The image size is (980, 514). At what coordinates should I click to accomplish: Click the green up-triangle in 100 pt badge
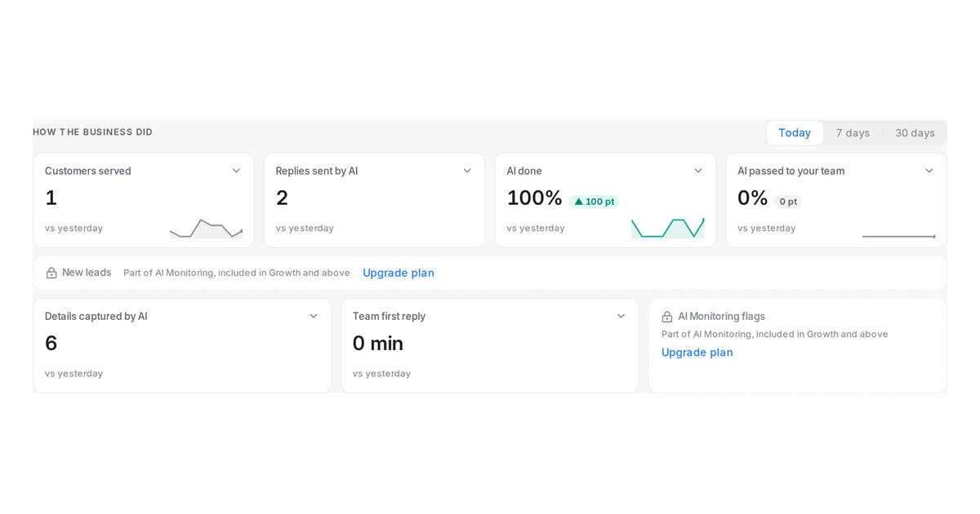(x=579, y=202)
